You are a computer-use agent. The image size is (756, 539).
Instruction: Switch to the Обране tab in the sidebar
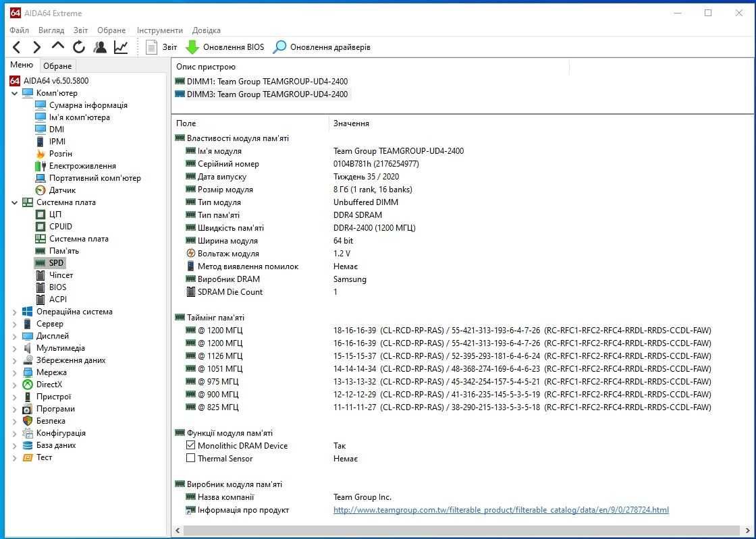[57, 66]
